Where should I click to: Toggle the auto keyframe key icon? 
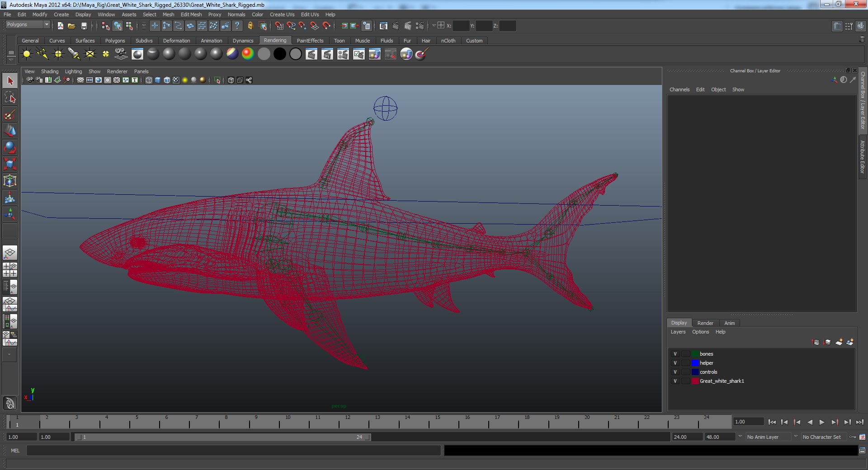coord(853,437)
